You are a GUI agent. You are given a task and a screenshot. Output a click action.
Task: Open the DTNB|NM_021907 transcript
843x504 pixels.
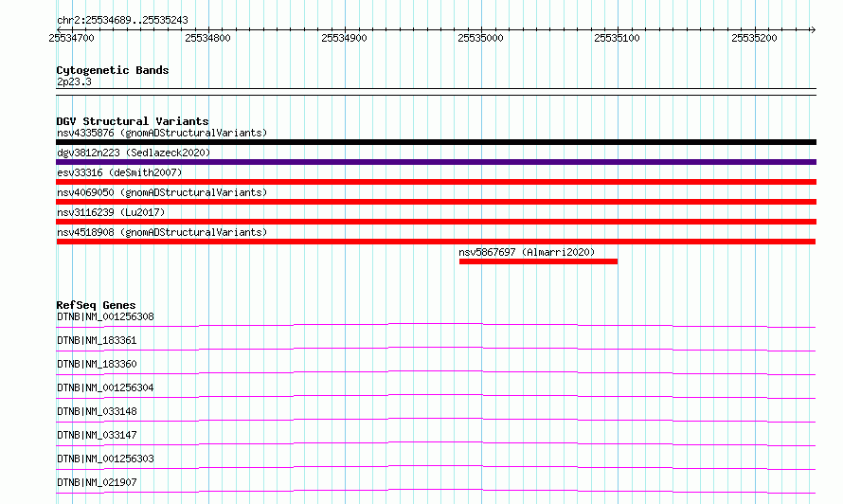click(97, 482)
